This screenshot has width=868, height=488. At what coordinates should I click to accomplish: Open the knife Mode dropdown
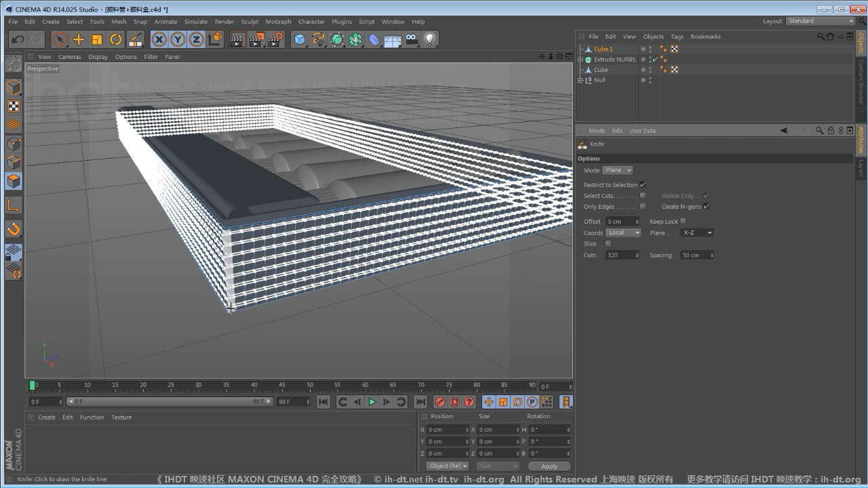(x=618, y=170)
